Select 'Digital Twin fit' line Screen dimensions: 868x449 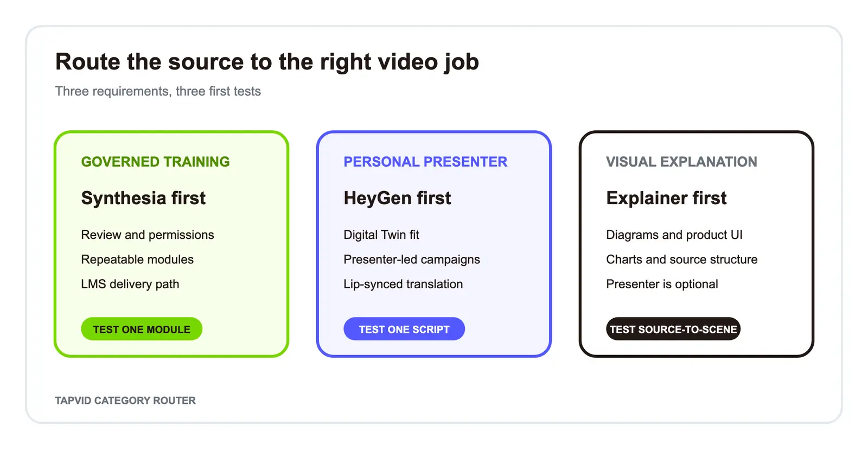click(381, 235)
